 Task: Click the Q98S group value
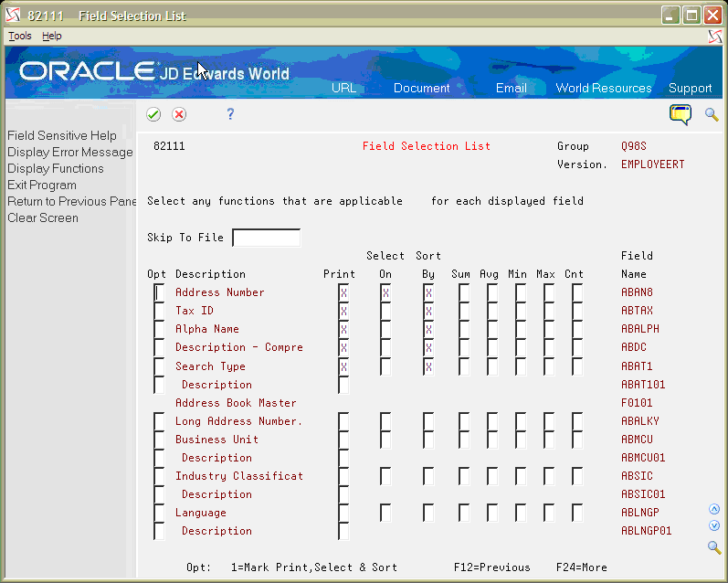634,146
